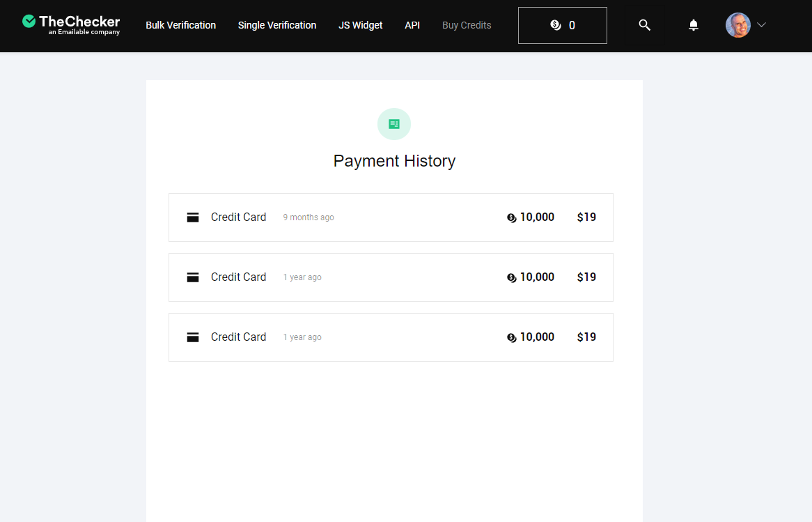Click the card icon in the middle payment row
The width and height of the screenshot is (812, 522).
193,277
